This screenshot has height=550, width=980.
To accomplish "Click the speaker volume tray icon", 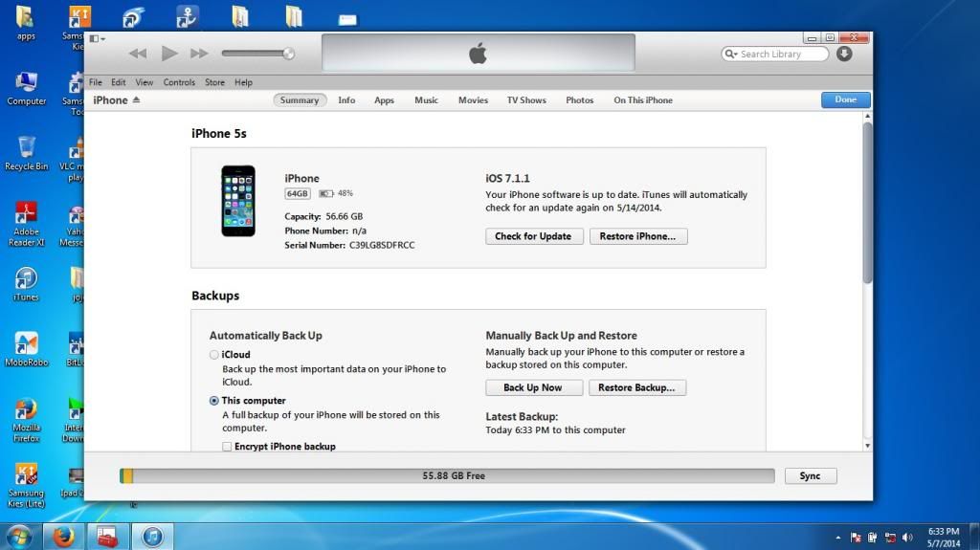I will 907,538.
